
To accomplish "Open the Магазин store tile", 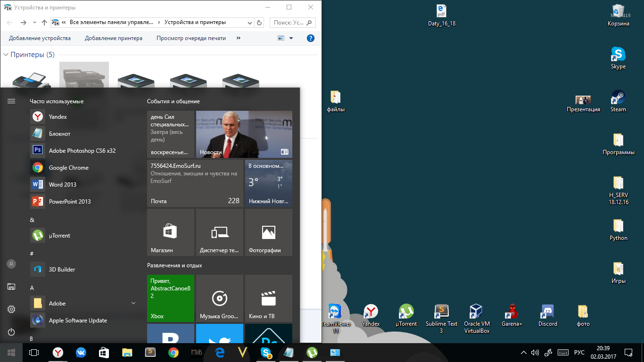I will (171, 232).
